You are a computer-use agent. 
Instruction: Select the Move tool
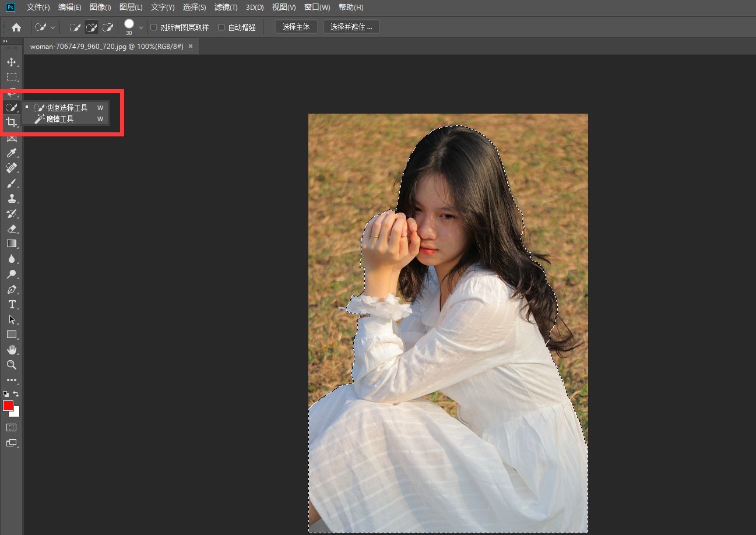11,62
